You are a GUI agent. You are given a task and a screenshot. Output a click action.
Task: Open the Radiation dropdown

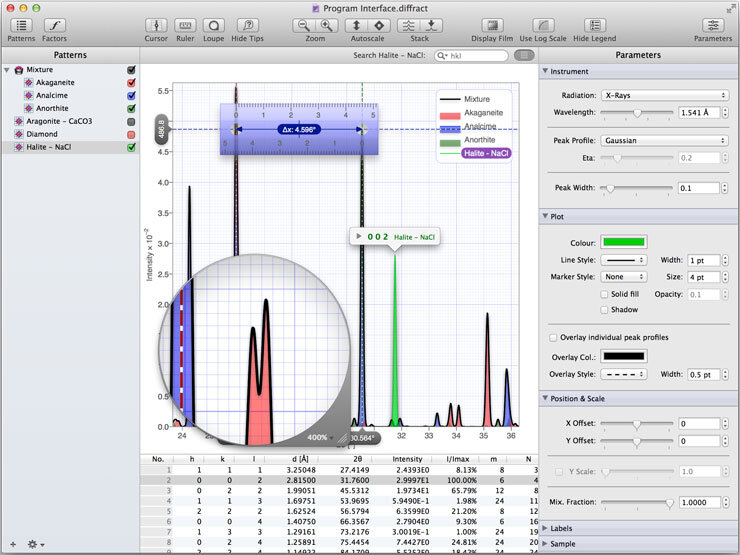tap(664, 95)
